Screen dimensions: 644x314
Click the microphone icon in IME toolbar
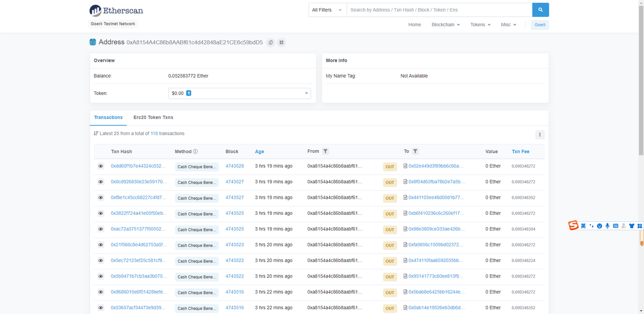[608, 226]
